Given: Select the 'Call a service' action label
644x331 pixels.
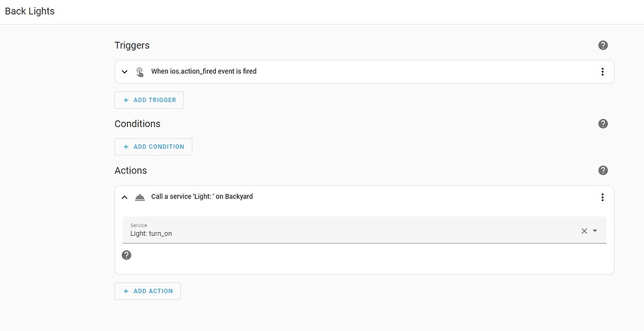Looking at the screenshot, I should [202, 197].
